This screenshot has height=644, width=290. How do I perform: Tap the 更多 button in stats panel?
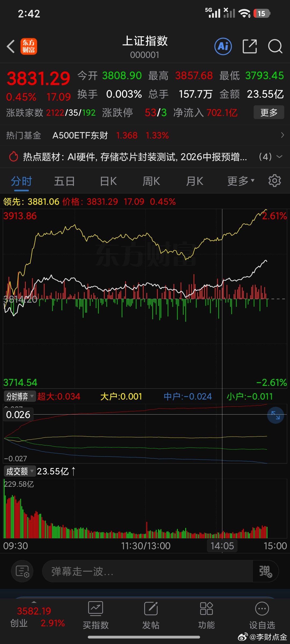click(x=269, y=112)
